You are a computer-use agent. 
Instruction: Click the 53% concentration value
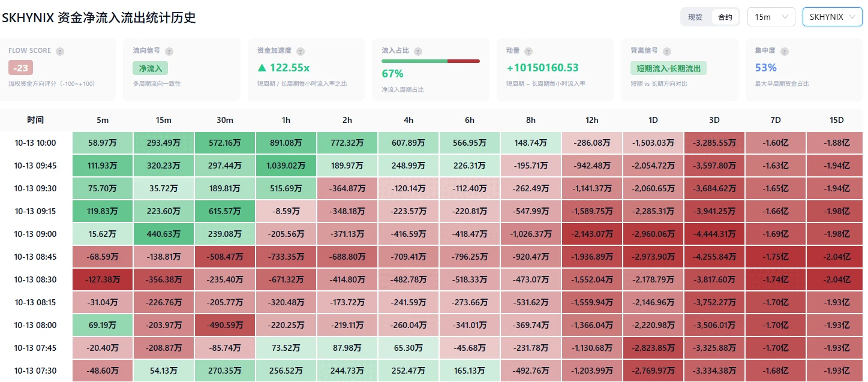click(x=766, y=68)
